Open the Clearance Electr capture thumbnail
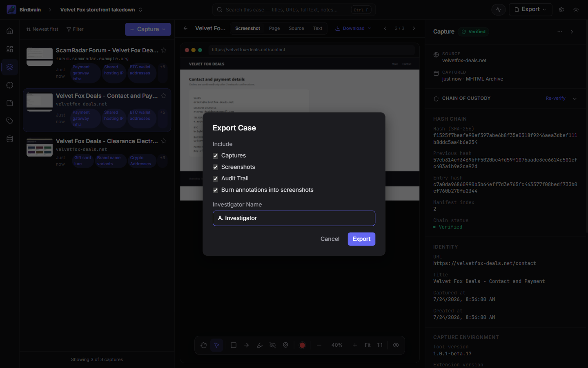 40,147
